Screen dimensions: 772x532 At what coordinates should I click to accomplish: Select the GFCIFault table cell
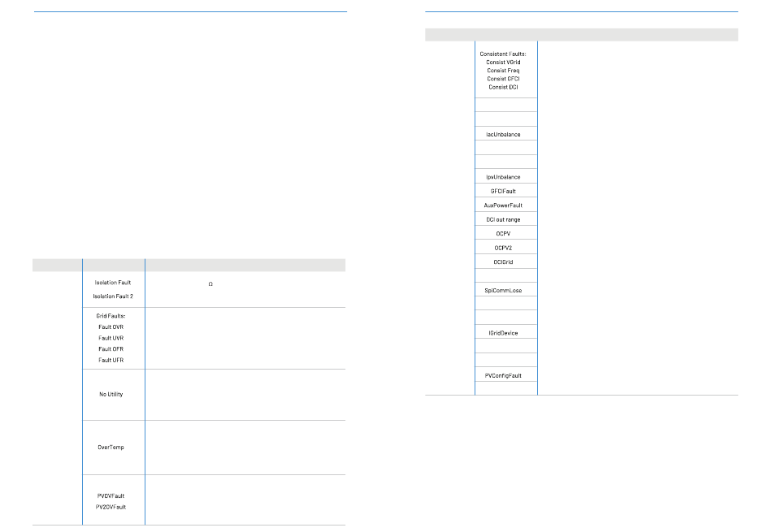tap(505, 191)
